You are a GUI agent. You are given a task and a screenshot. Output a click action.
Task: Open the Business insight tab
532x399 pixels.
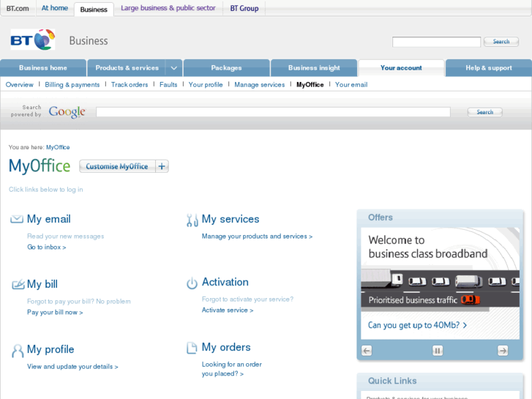coord(314,68)
